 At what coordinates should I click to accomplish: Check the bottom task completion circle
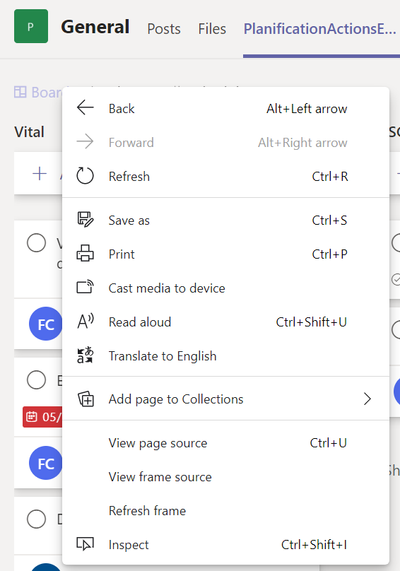[36, 519]
